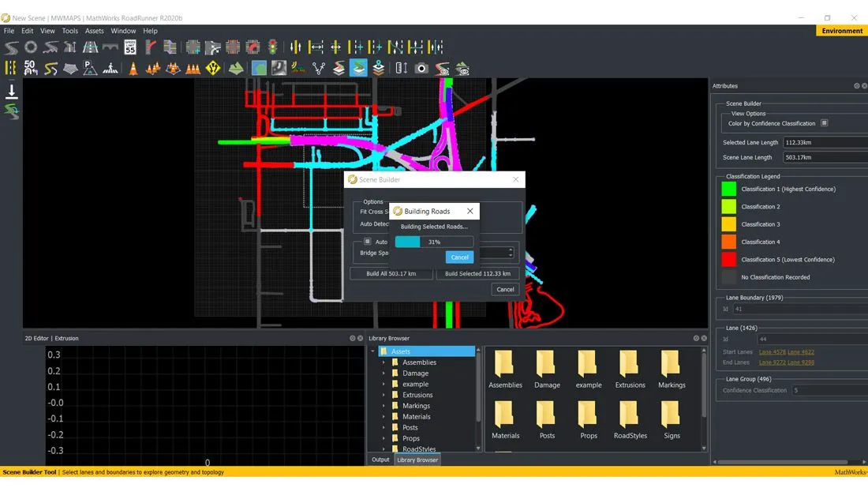Viewport: 868px width, 488px height.
Task: Select the speed limit 55 sign tool
Action: pos(130,47)
